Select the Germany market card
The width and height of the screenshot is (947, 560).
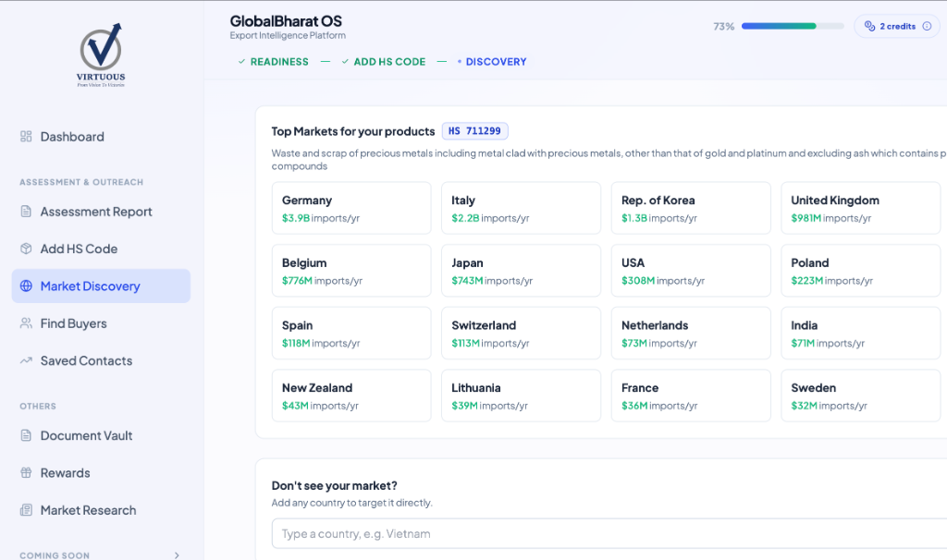pos(351,208)
